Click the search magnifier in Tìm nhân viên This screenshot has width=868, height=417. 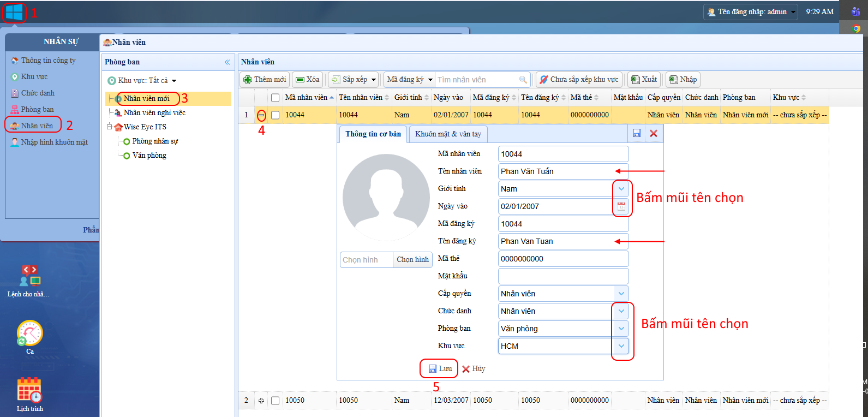(523, 80)
